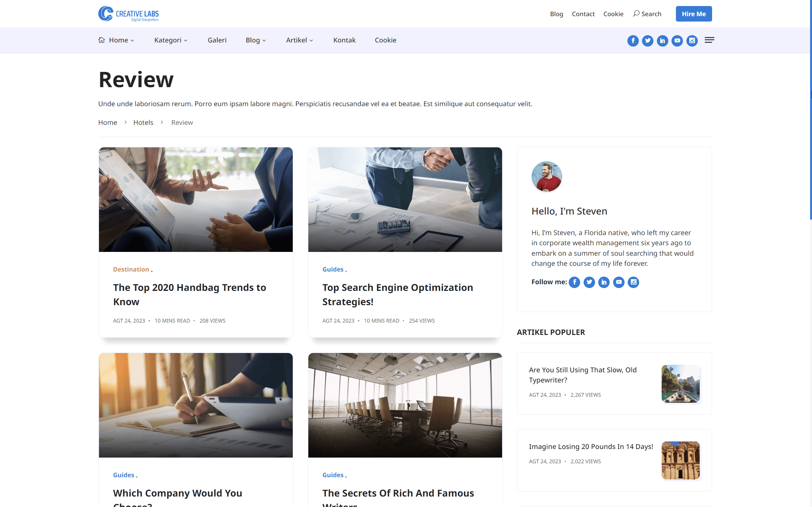Image resolution: width=812 pixels, height=507 pixels.
Task: Open the hamburger menu icon in navbar
Action: (709, 40)
